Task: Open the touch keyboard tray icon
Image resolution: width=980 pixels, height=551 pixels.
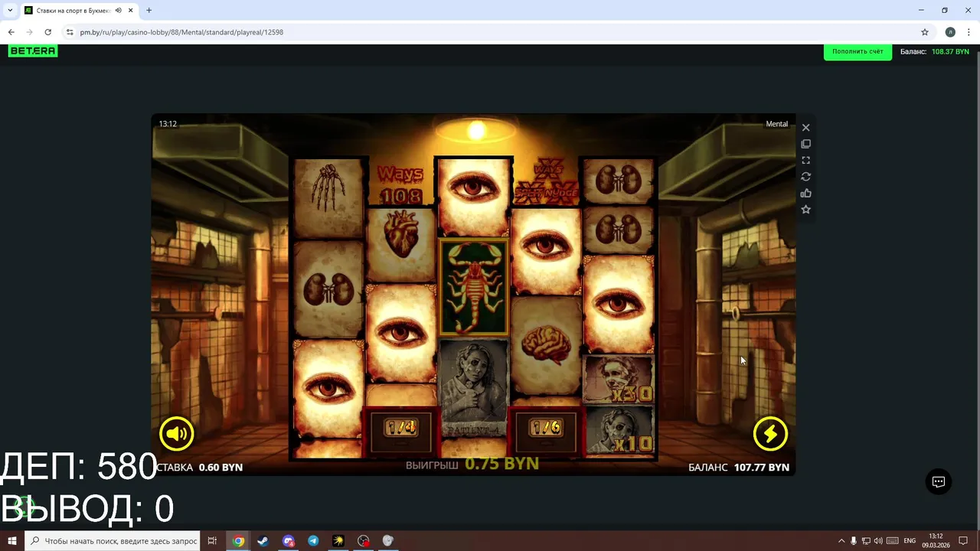Action: pos(892,541)
